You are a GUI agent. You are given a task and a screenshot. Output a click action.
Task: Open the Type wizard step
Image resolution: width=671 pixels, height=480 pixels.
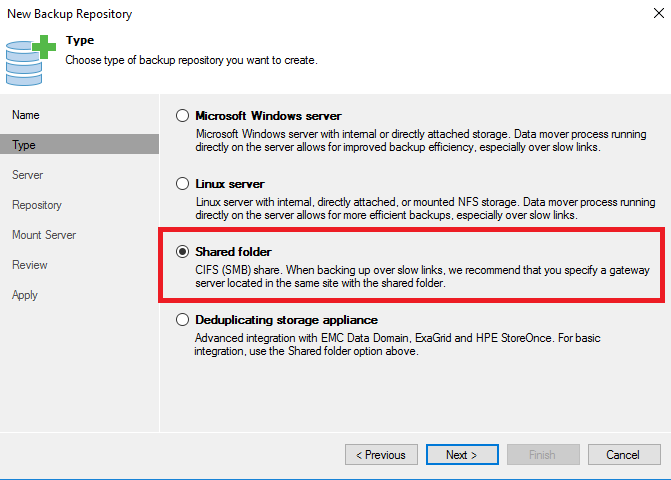pyautogui.click(x=24, y=145)
